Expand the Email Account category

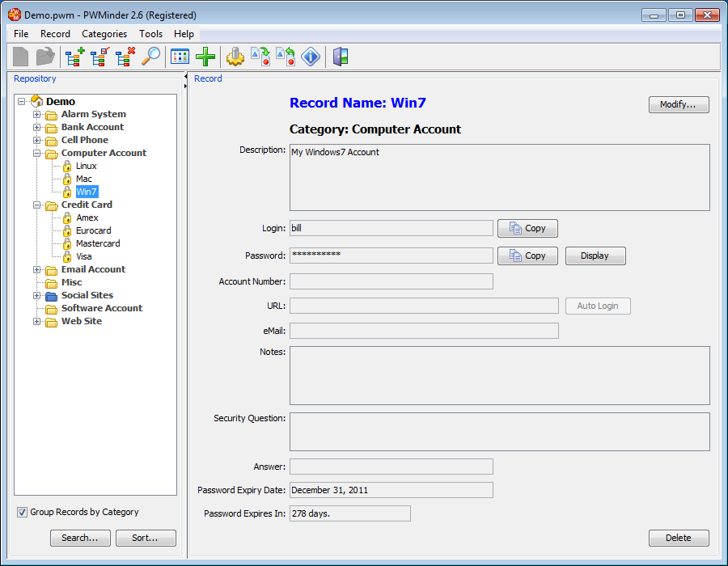pos(36,269)
